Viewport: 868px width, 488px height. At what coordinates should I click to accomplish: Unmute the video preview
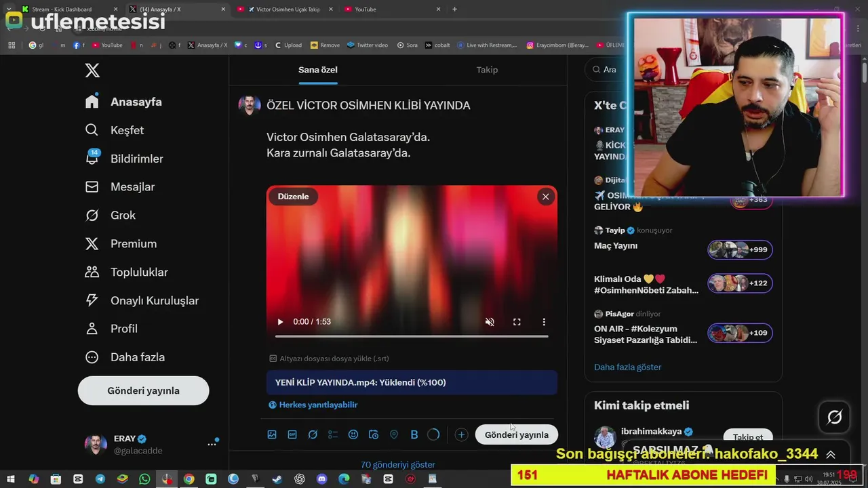click(490, 322)
